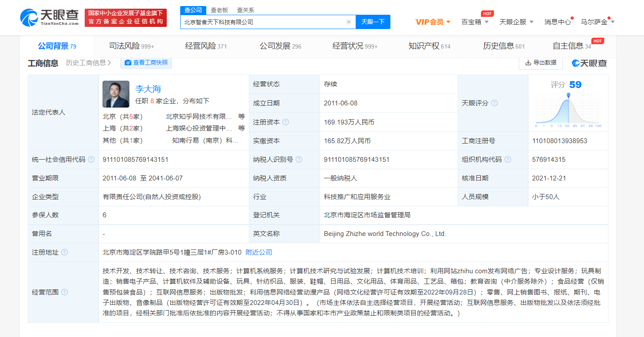This screenshot has width=644, height=337.
Task: Open 北京知乎网技术有限 company link
Action: [x=199, y=117]
